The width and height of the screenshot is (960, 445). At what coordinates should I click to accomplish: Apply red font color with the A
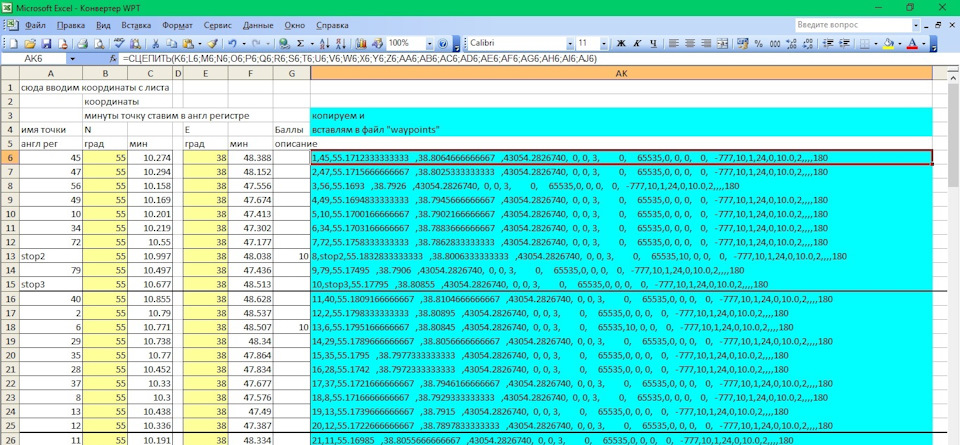coord(912,44)
